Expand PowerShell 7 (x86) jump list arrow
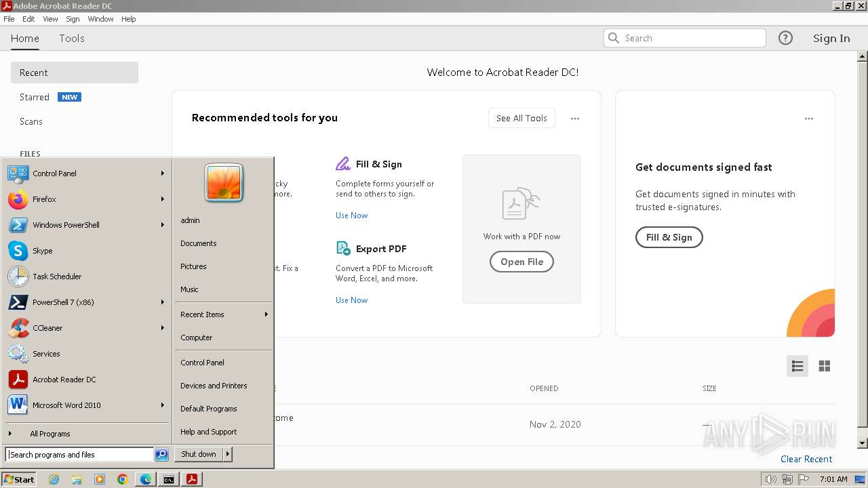Screen dimensions: 868x488 pyautogui.click(x=163, y=302)
